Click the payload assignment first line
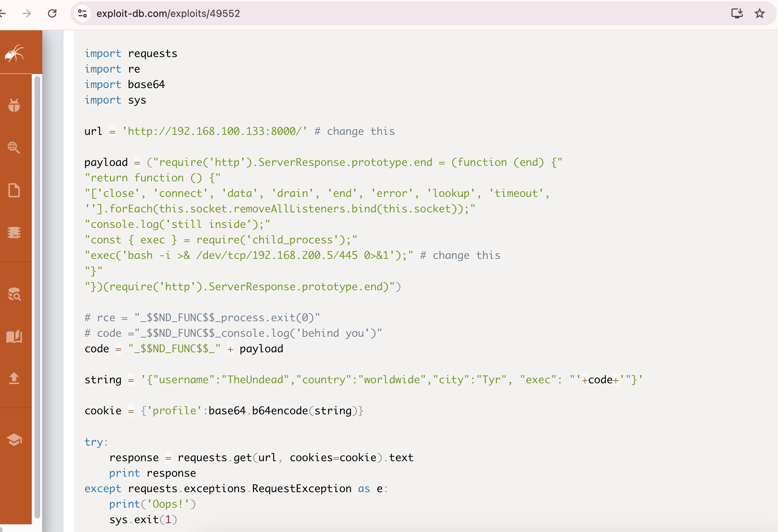778x532 pixels. (323, 162)
